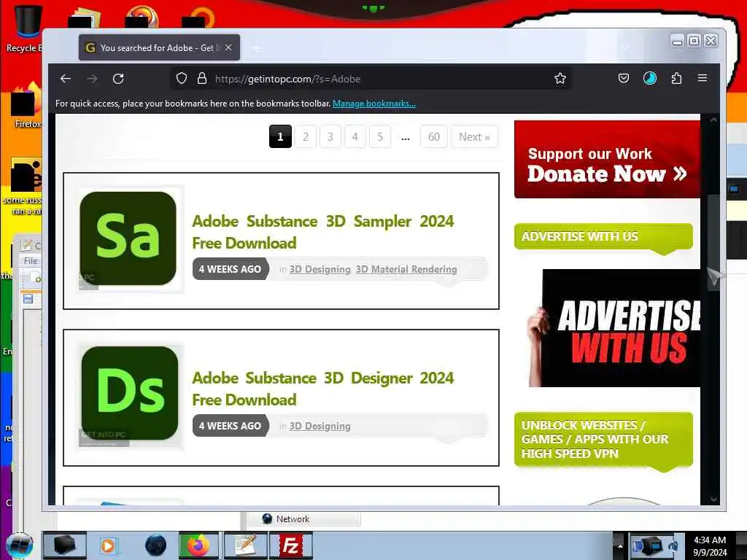Click the green ADVERTISE WITH US heading
This screenshot has width=747, height=560.
point(603,236)
